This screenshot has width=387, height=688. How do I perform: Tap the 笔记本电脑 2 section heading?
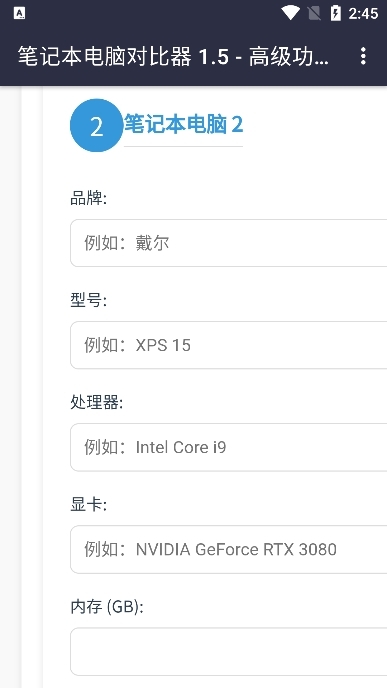click(183, 125)
